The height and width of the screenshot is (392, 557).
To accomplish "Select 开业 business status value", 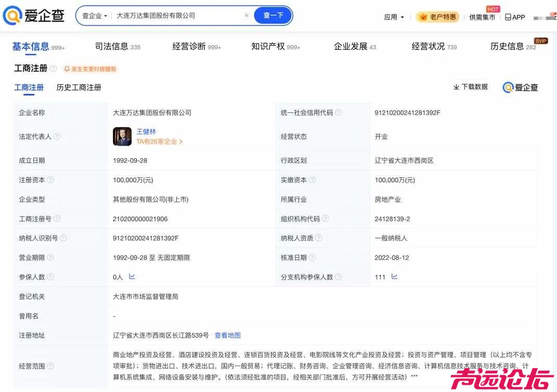I will tap(381, 137).
